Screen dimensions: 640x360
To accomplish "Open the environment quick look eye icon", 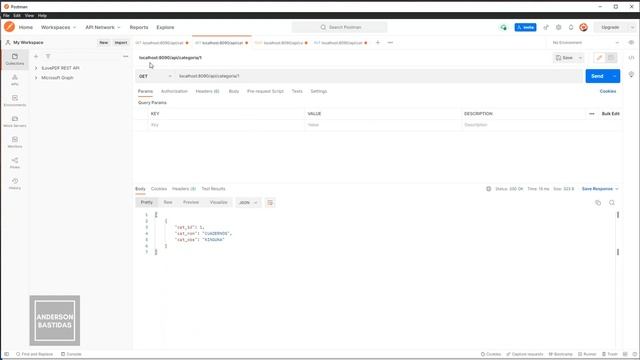I will click(631, 42).
